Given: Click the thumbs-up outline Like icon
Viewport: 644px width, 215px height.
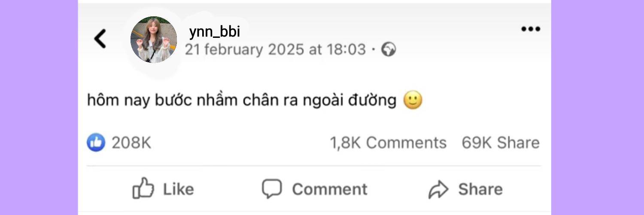Looking at the screenshot, I should click(143, 188).
